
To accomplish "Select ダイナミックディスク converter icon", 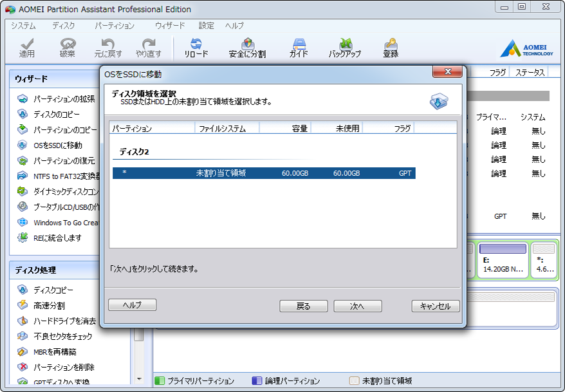I will pyautogui.click(x=23, y=191).
